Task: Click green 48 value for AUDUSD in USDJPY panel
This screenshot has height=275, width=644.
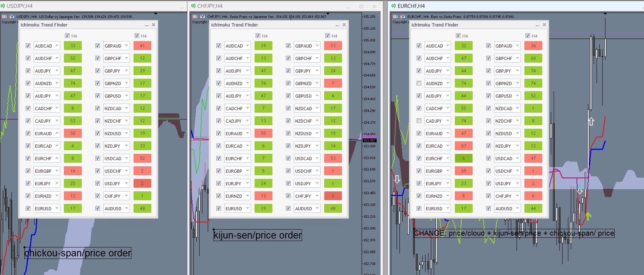Action: coord(142,208)
